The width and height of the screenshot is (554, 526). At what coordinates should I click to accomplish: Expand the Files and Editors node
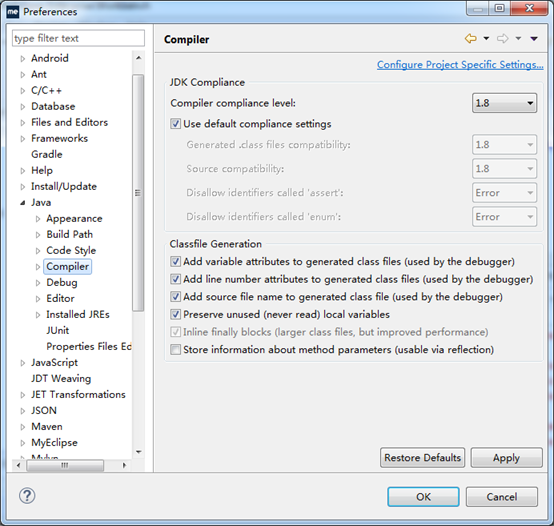pos(23,123)
